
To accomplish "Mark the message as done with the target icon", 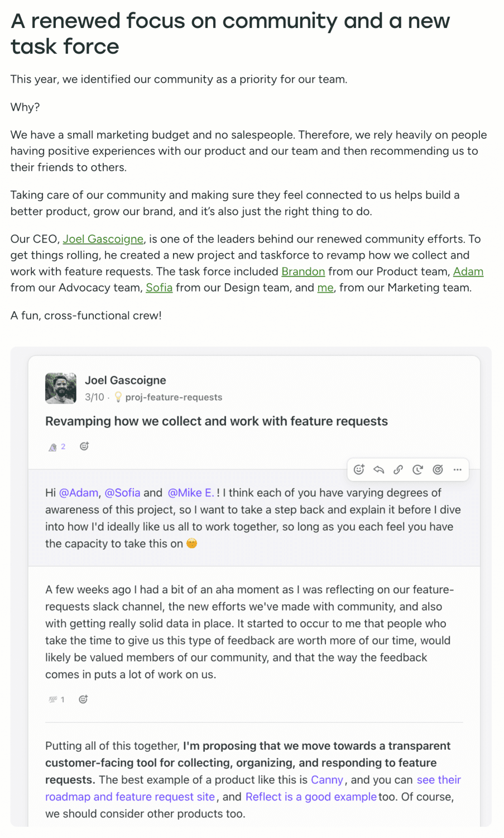I will point(438,469).
